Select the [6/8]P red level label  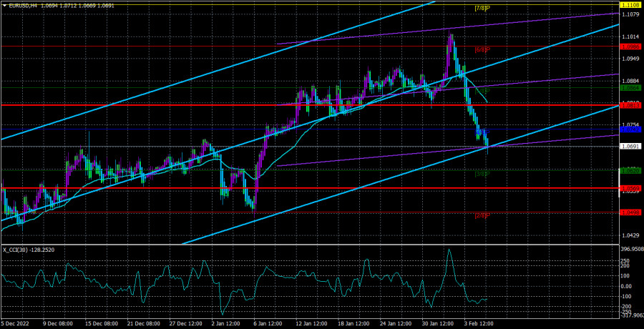click(482, 50)
